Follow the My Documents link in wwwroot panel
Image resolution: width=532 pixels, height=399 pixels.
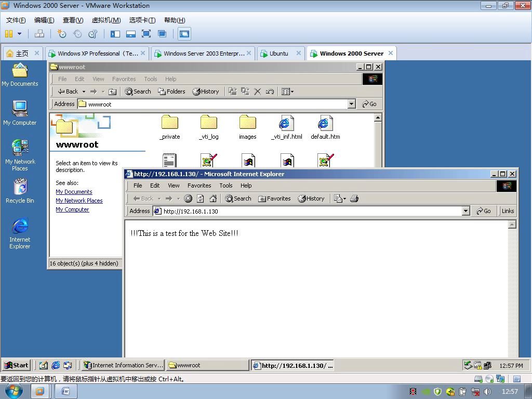pos(74,192)
